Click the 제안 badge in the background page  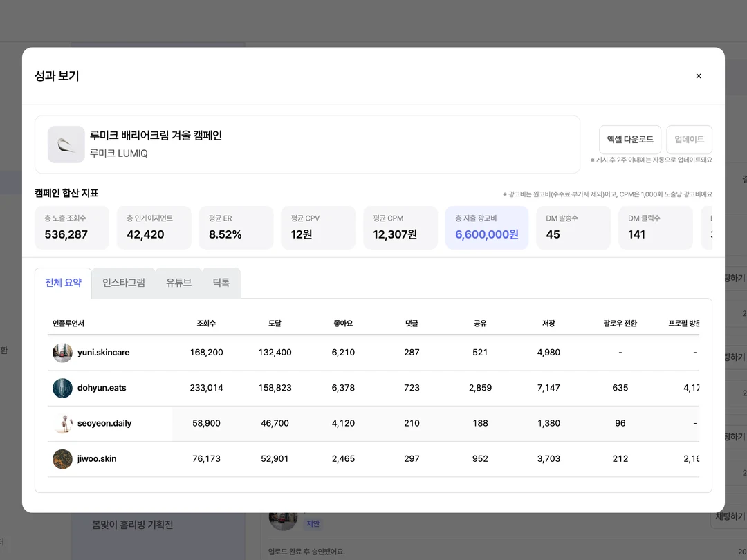(x=313, y=524)
